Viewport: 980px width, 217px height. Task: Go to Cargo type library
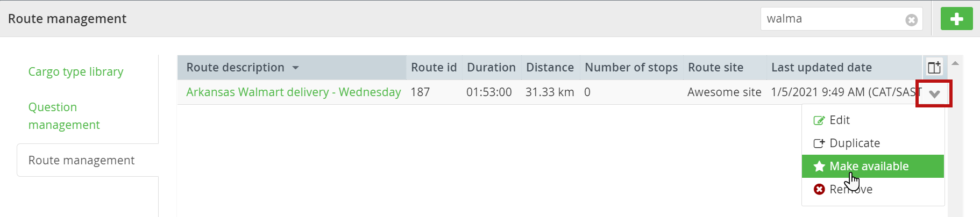[76, 71]
